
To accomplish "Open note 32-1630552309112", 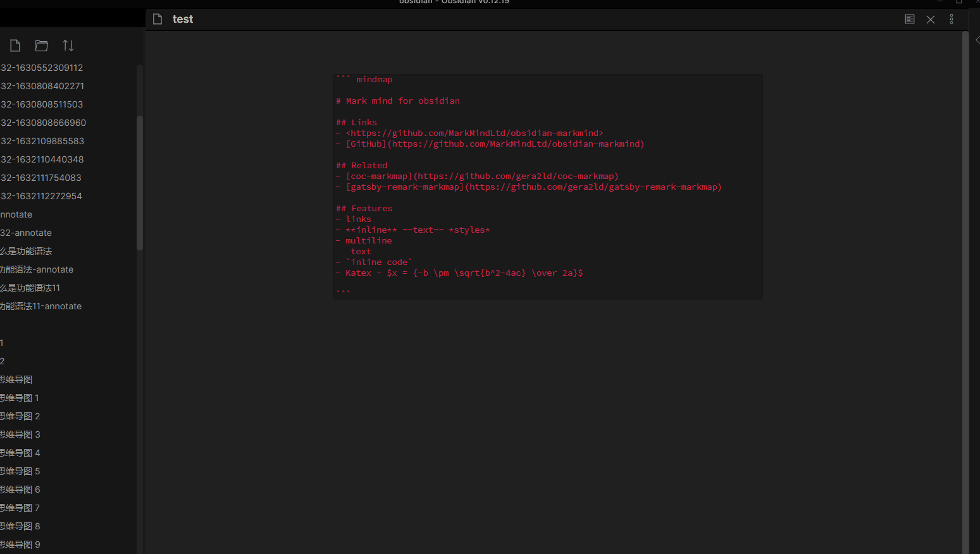I will [x=42, y=68].
